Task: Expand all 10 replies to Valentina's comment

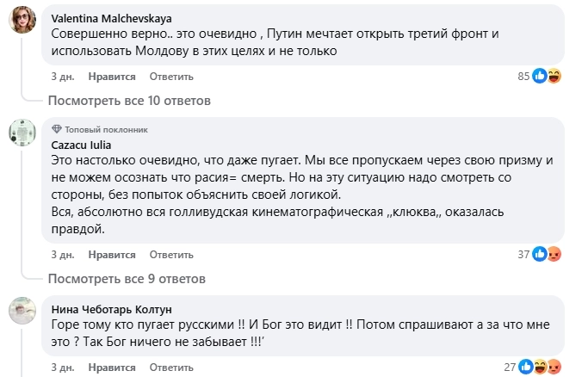Action: (x=129, y=101)
